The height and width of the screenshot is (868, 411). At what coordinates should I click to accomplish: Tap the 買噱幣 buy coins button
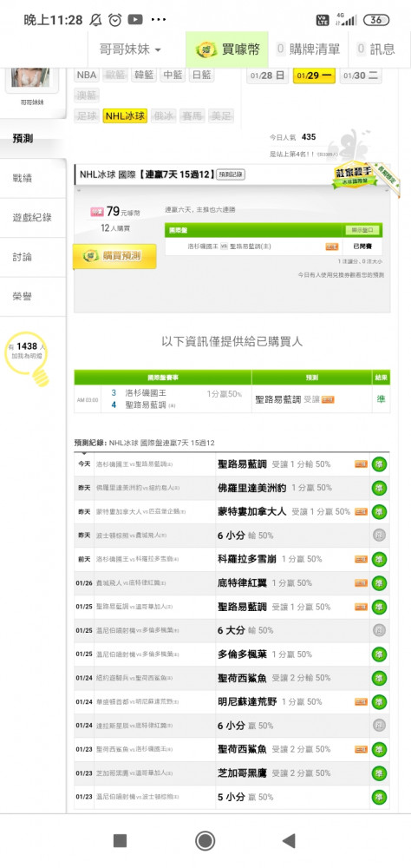pos(227,49)
